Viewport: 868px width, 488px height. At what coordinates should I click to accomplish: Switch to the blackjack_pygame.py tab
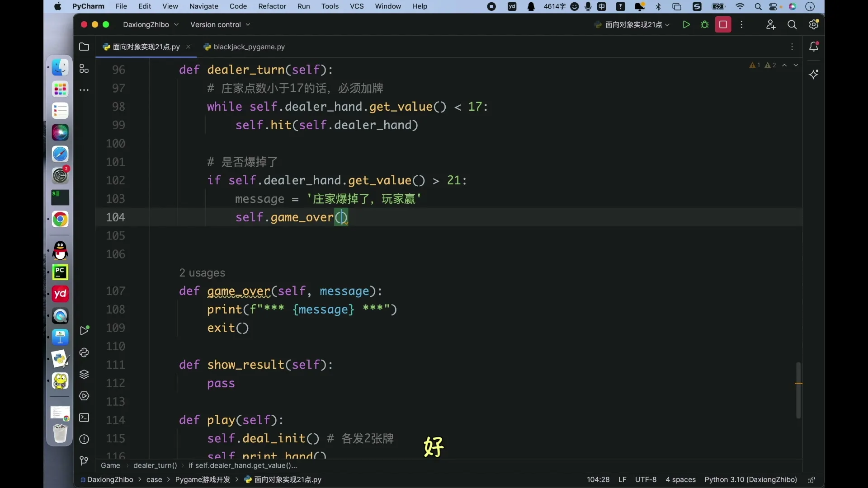tap(244, 47)
